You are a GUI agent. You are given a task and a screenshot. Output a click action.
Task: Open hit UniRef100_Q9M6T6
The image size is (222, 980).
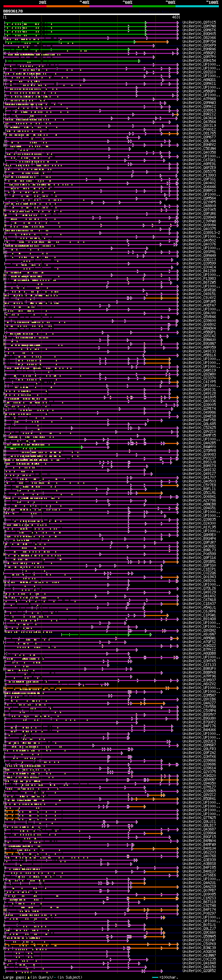199,30
